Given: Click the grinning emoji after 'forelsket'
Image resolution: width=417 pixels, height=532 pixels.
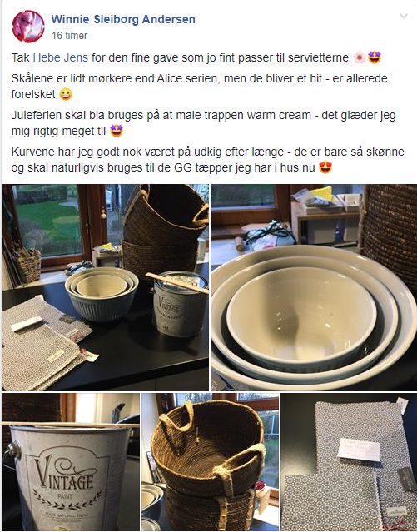Looking at the screenshot, I should (66, 94).
